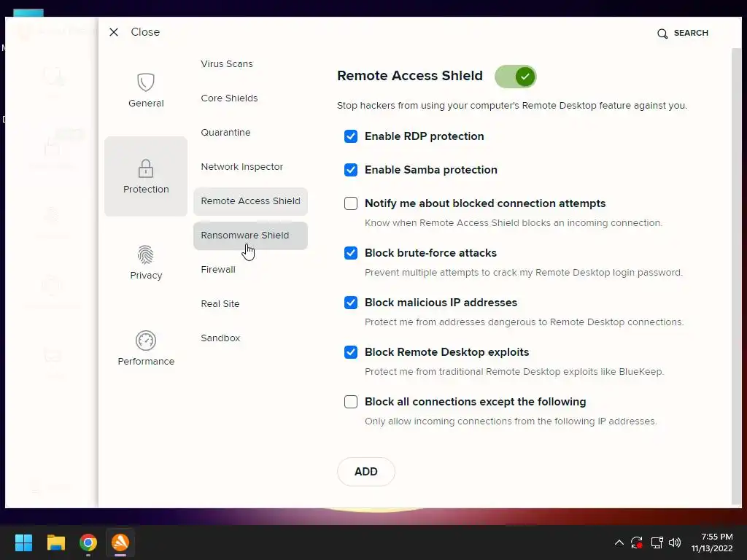The height and width of the screenshot is (560, 747).
Task: Select Remote Access Shield menu item
Action: click(251, 201)
